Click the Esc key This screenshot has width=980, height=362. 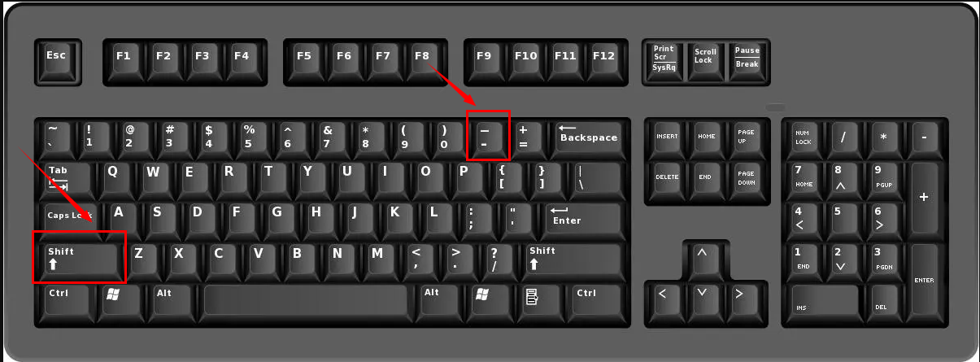57,61
